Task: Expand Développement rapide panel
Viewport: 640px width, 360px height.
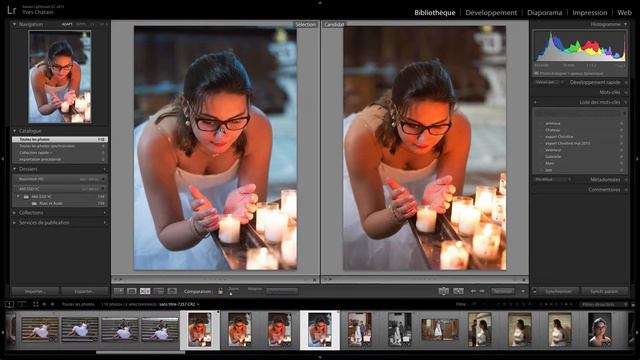Action: 626,82
